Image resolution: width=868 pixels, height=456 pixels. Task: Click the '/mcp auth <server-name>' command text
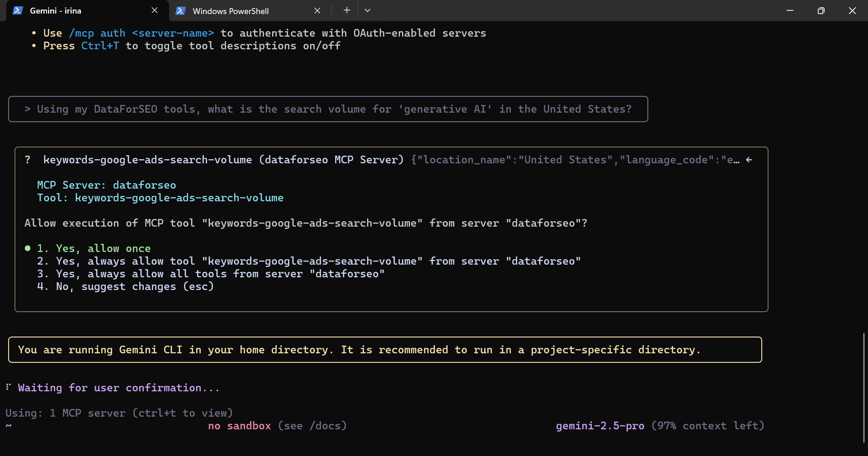click(142, 33)
